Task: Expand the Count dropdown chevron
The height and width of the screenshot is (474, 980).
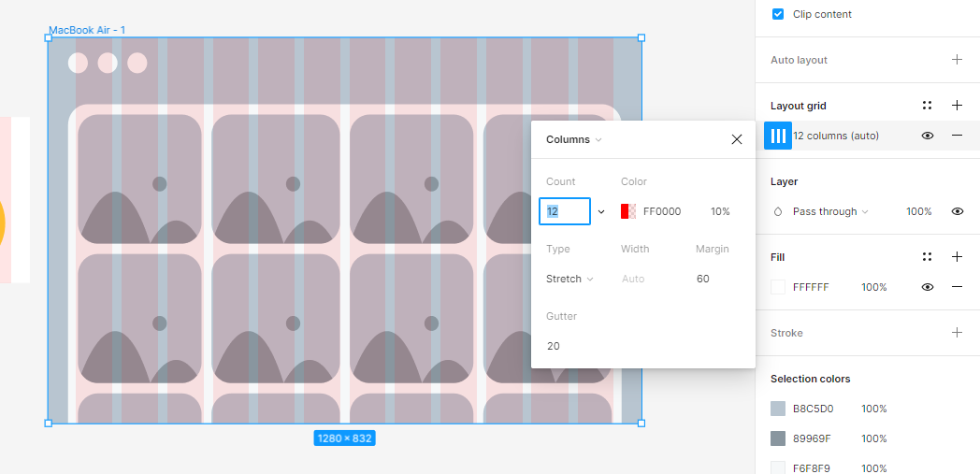Action: tap(601, 211)
